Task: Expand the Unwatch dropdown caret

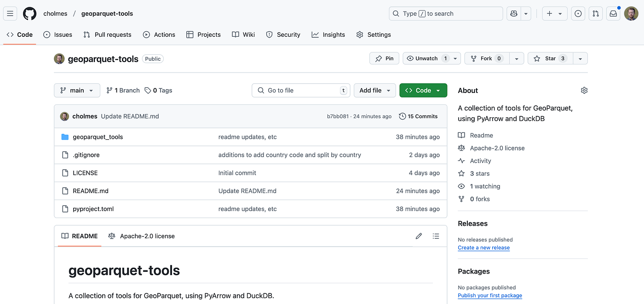Action: coord(455,58)
